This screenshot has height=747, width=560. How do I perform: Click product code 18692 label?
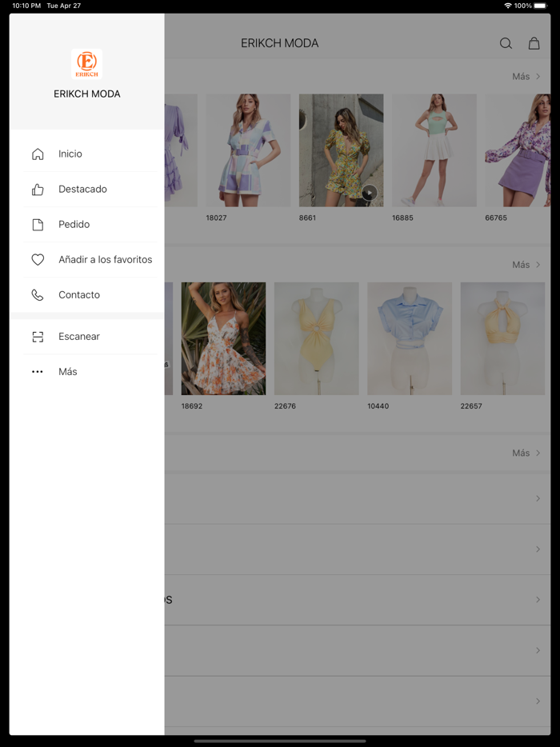(x=191, y=406)
